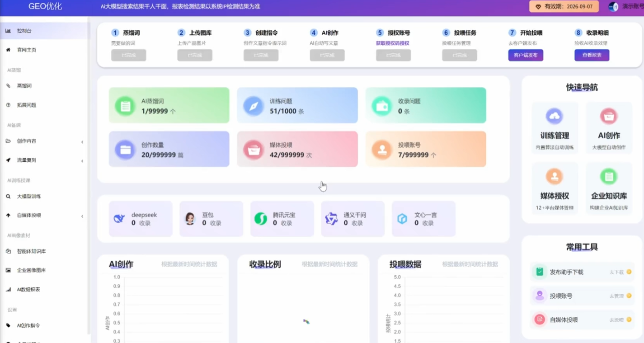The height and width of the screenshot is (343, 644).
Task: View the AI数据报表 sidebar item
Action: [x=28, y=288]
